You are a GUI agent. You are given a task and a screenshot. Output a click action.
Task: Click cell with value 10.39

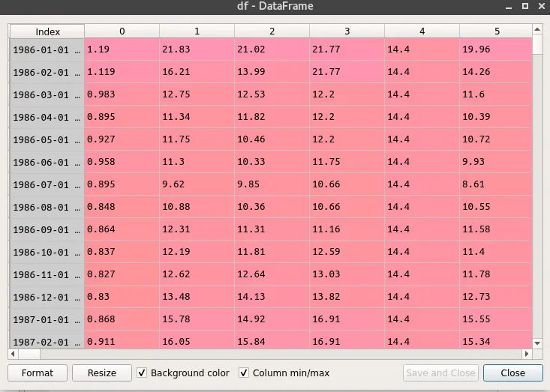[496, 117]
